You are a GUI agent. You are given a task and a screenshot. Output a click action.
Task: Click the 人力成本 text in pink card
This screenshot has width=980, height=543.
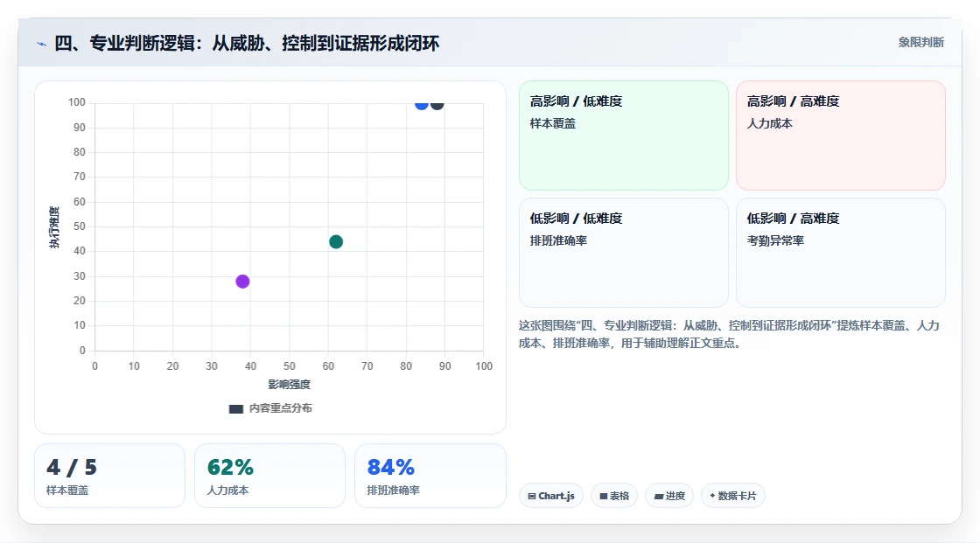pos(769,123)
